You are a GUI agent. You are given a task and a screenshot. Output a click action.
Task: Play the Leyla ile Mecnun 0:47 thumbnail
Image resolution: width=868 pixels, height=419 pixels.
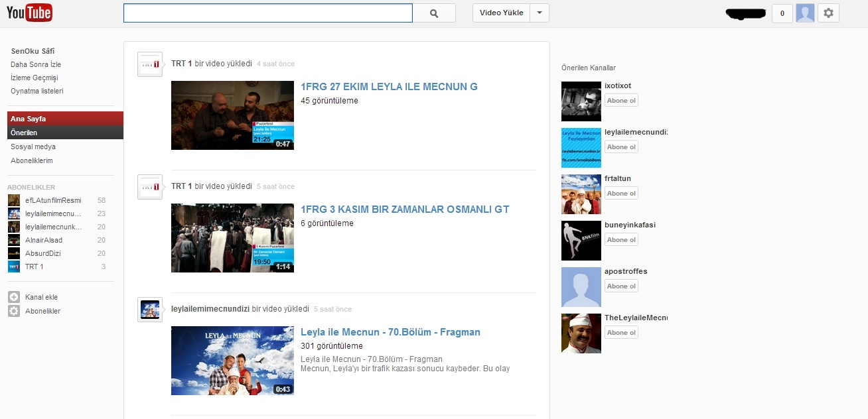click(x=232, y=115)
